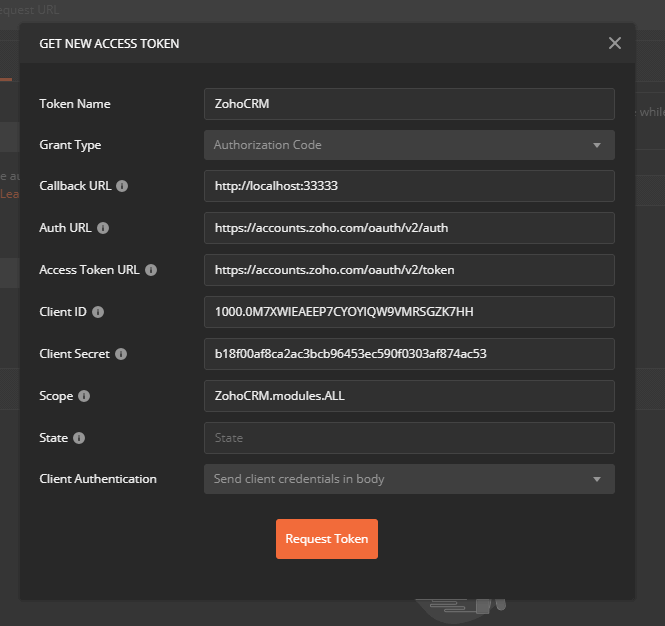Click Client Secret info icon
Screen dimensions: 665x626
(121, 354)
